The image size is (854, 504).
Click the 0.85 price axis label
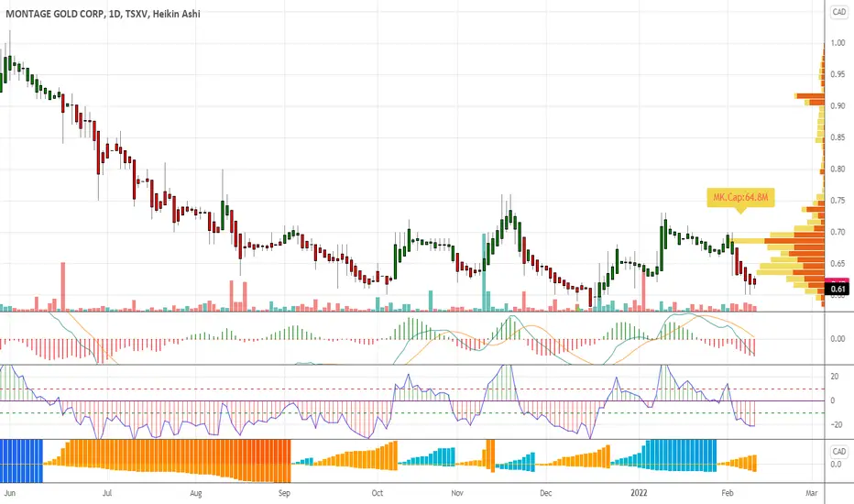tap(838, 137)
